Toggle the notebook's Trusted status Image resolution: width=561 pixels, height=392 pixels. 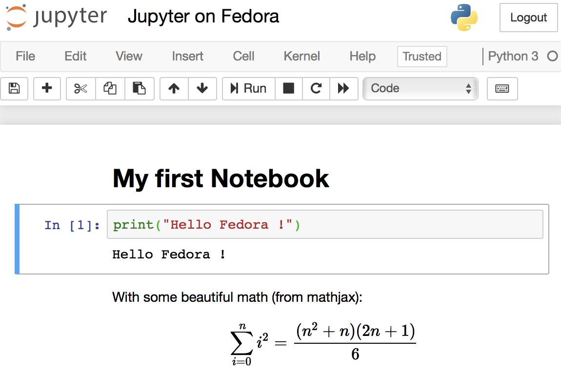[421, 57]
